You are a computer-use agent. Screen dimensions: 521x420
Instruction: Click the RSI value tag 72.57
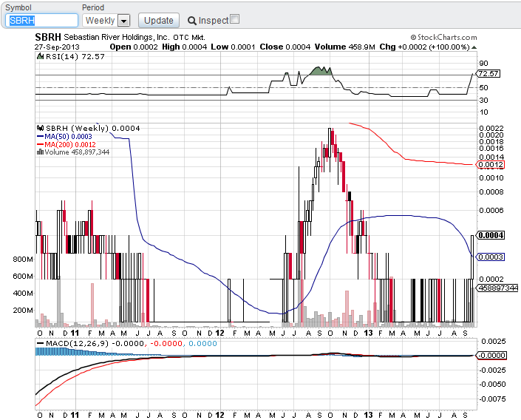coord(488,73)
